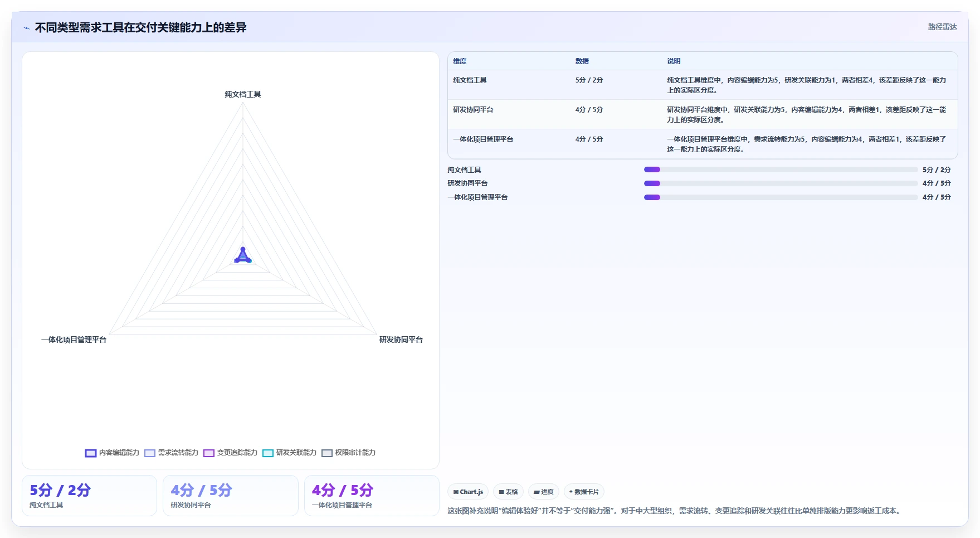Click the icon beside the card title
Image resolution: width=980 pixels, height=538 pixels.
pos(26,28)
